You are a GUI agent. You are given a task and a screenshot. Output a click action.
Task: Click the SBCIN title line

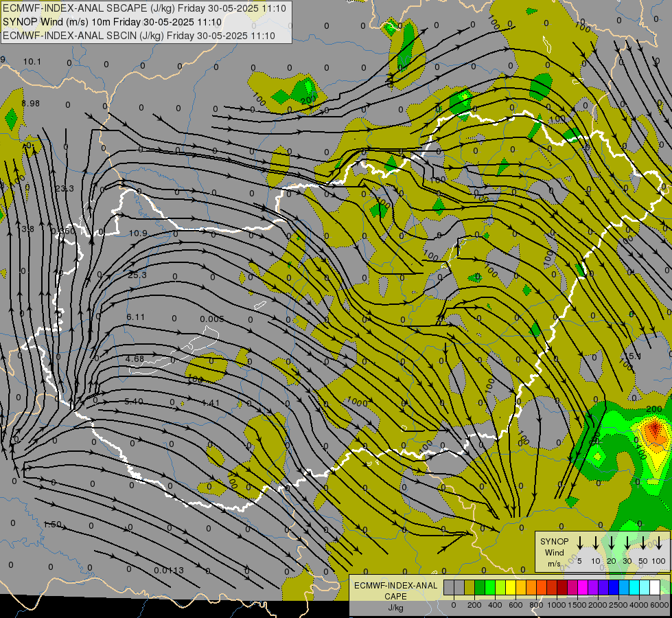click(x=139, y=36)
